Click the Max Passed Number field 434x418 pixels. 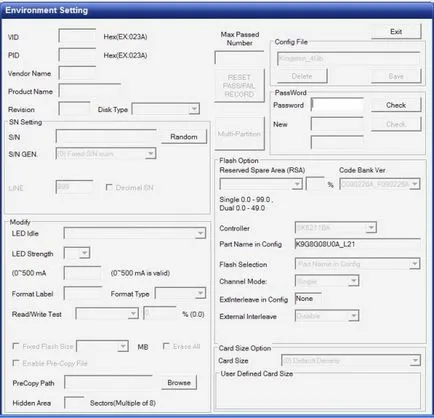(x=239, y=58)
